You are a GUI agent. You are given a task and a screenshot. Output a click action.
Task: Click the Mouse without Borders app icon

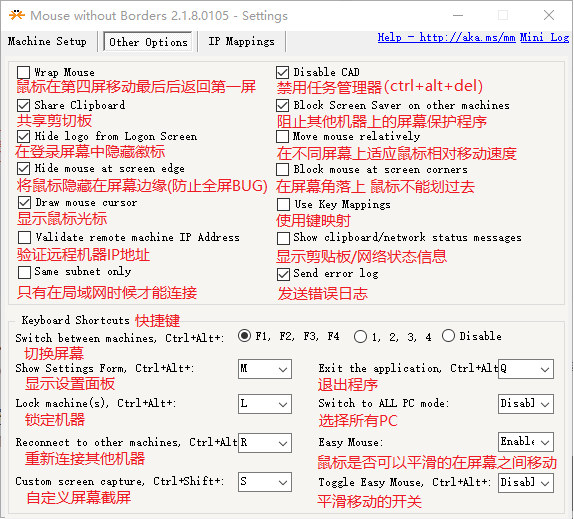tap(17, 15)
